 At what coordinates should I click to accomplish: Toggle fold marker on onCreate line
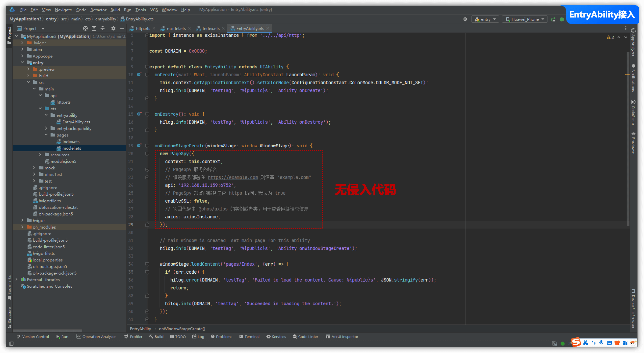click(147, 75)
